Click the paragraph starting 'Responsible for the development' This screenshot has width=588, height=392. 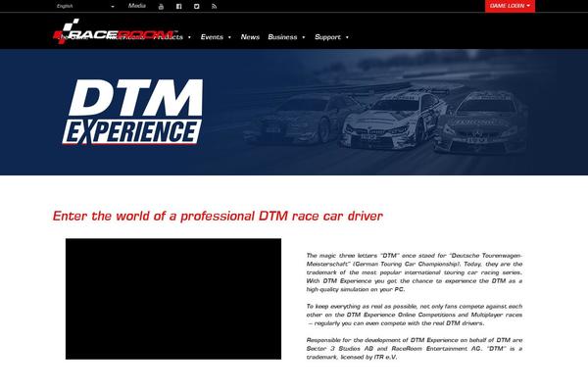pyautogui.click(x=414, y=348)
